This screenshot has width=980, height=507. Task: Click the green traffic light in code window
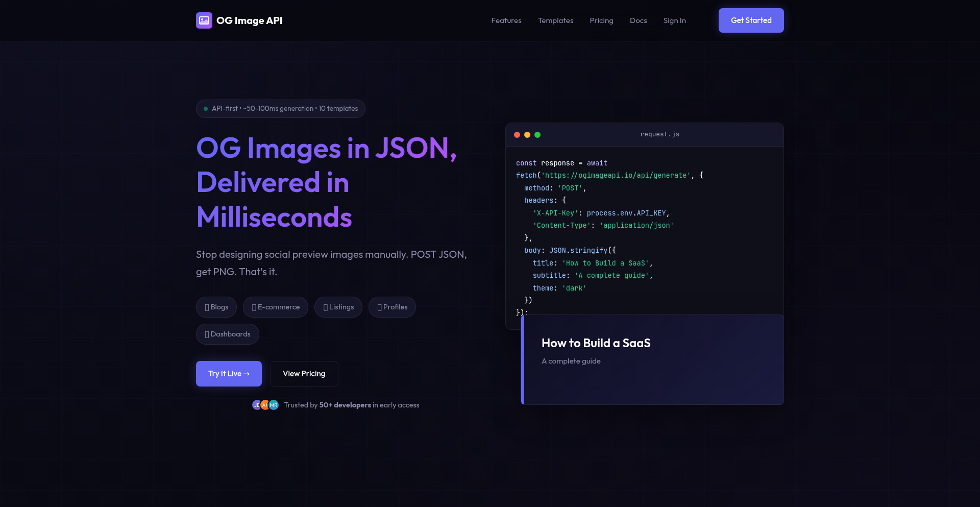538,134
